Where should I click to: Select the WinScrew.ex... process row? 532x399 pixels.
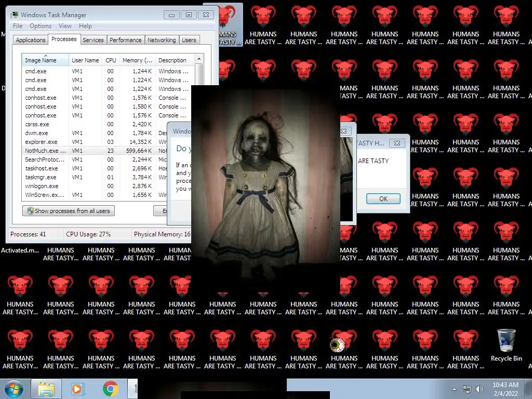tap(95, 195)
